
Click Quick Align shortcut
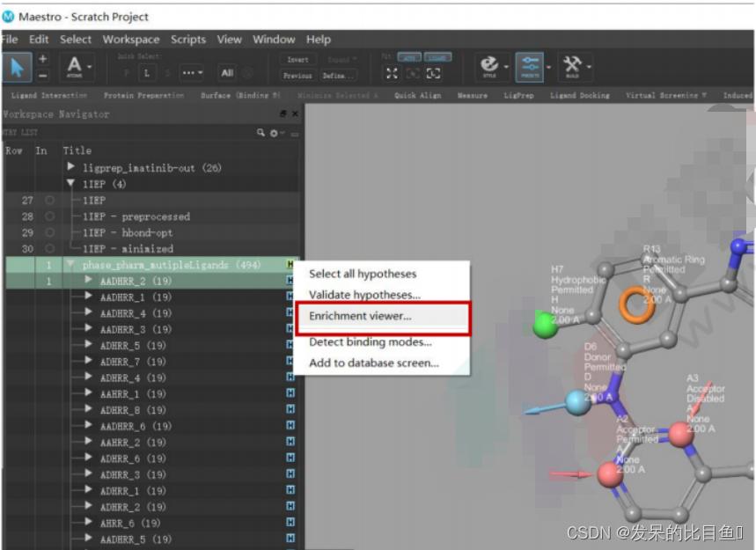[x=417, y=95]
